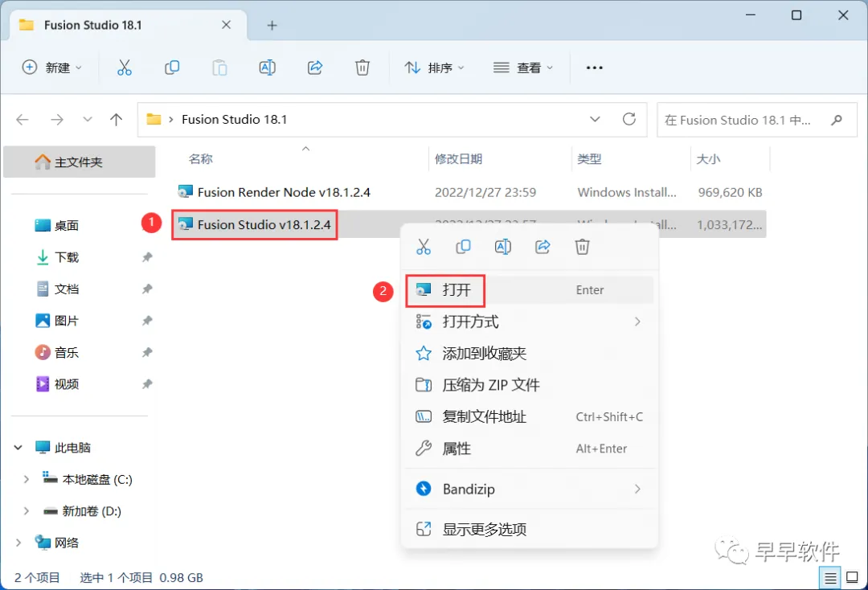Expand the recent locations chevron
Image resolution: width=868 pixels, height=590 pixels.
[88, 120]
